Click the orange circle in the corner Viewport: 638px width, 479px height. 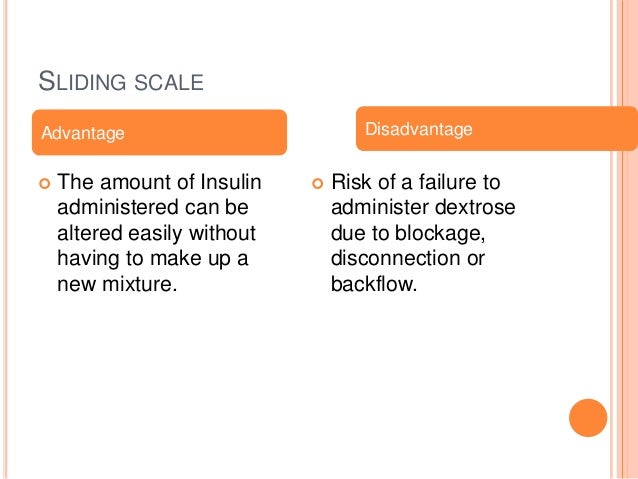click(x=588, y=418)
